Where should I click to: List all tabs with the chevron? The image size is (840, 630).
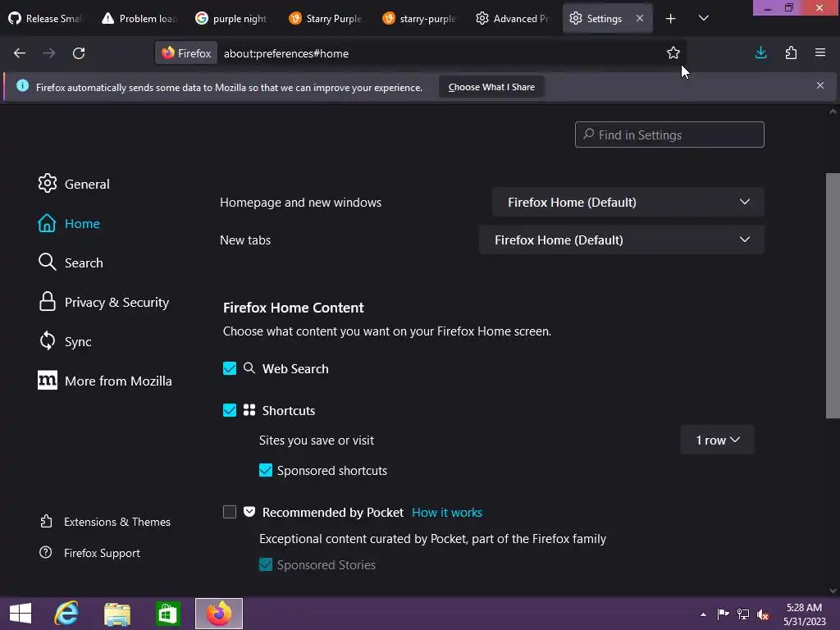(704, 18)
